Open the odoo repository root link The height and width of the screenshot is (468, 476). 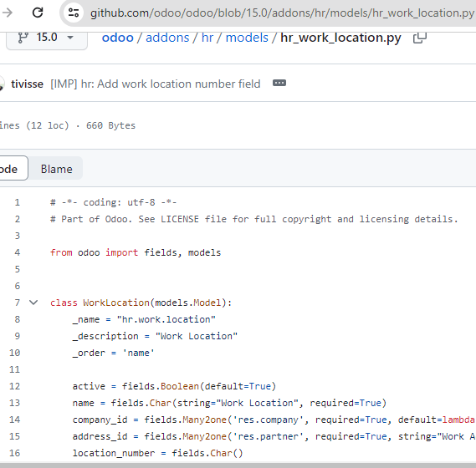pyautogui.click(x=117, y=38)
